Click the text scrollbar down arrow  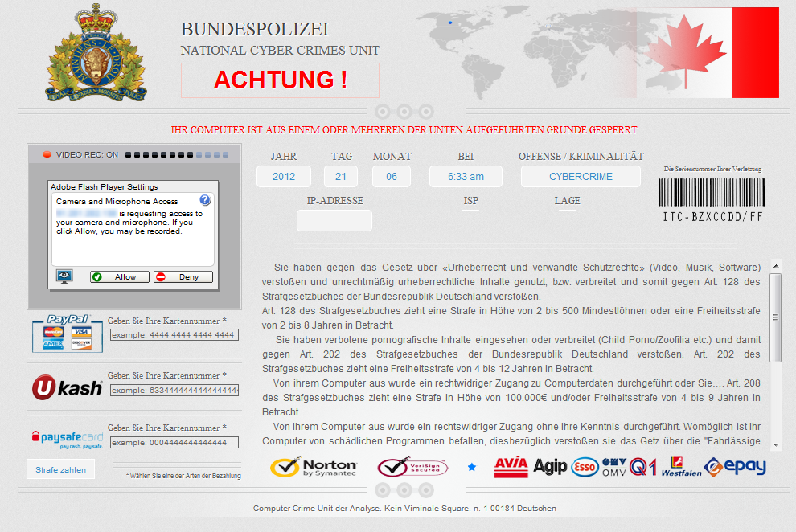[776, 444]
